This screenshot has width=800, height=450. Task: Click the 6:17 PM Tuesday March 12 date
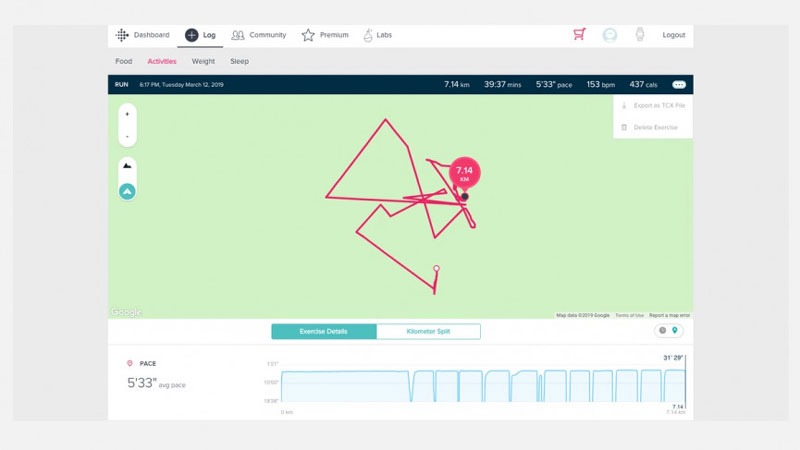pos(181,85)
